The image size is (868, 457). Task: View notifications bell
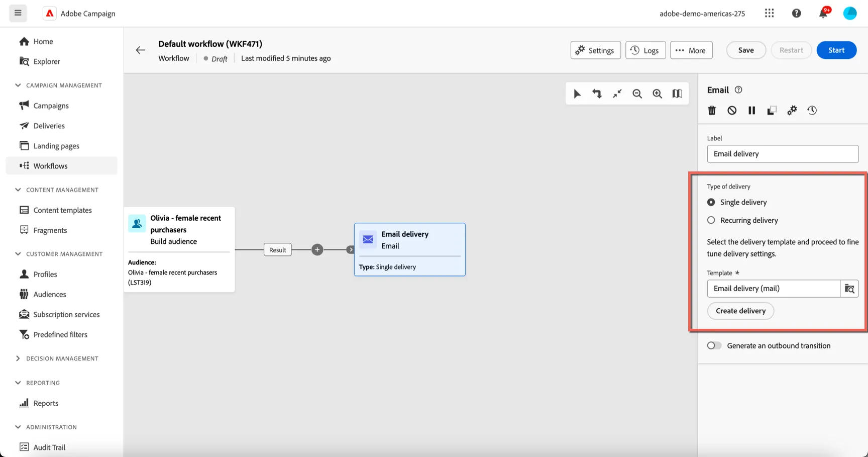pos(823,13)
